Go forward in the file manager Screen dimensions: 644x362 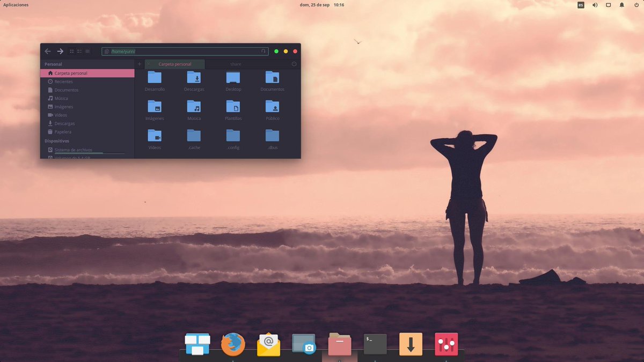click(60, 51)
